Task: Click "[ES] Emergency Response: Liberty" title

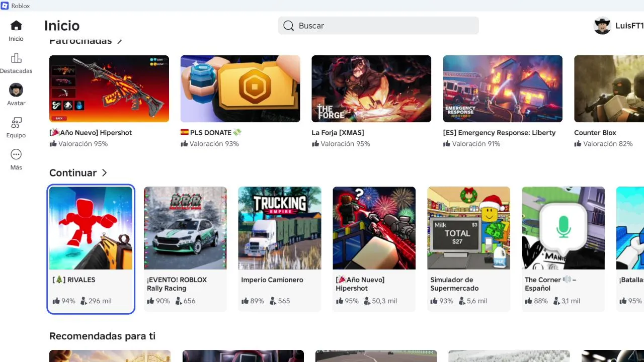Action: (499, 133)
